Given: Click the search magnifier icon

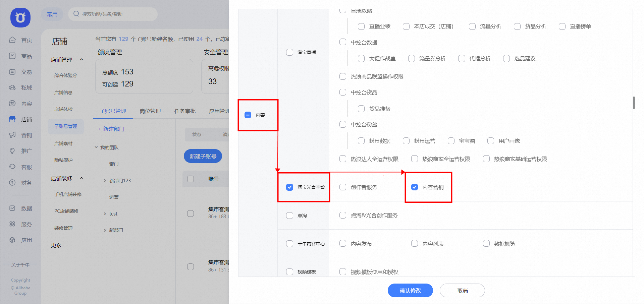Looking at the screenshot, I should (x=76, y=14).
